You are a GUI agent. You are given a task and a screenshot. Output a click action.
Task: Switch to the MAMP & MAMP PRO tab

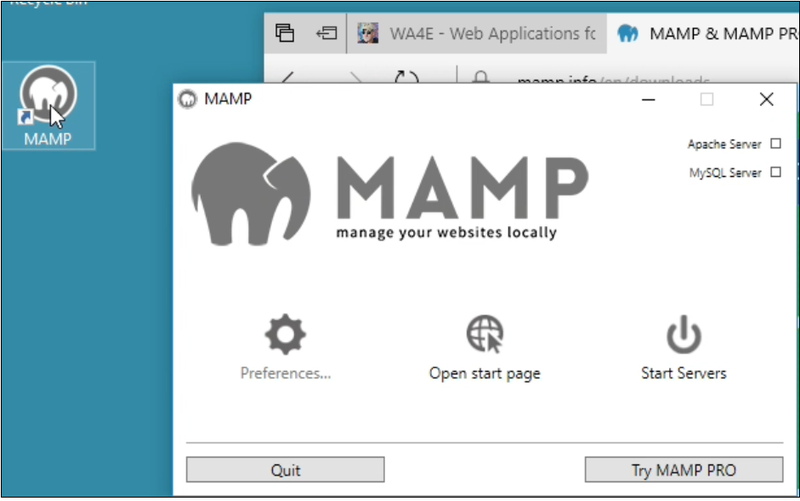pos(703,34)
